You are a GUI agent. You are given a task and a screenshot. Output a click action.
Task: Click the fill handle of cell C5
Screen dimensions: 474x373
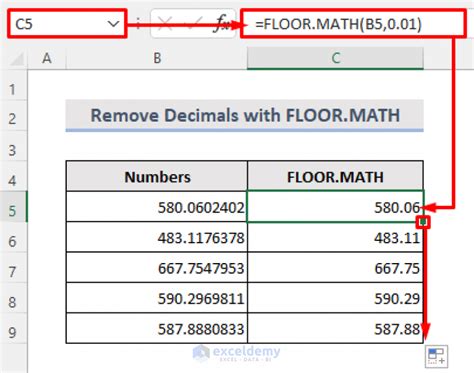pos(423,222)
